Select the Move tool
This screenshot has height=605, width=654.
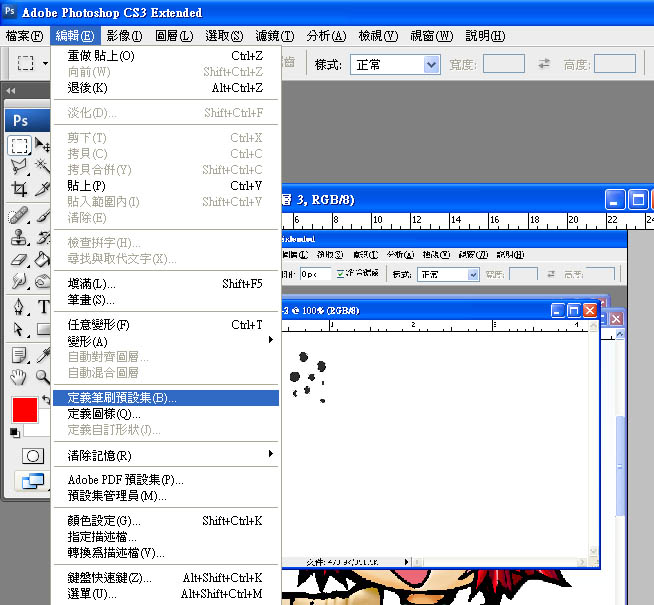click(42, 145)
